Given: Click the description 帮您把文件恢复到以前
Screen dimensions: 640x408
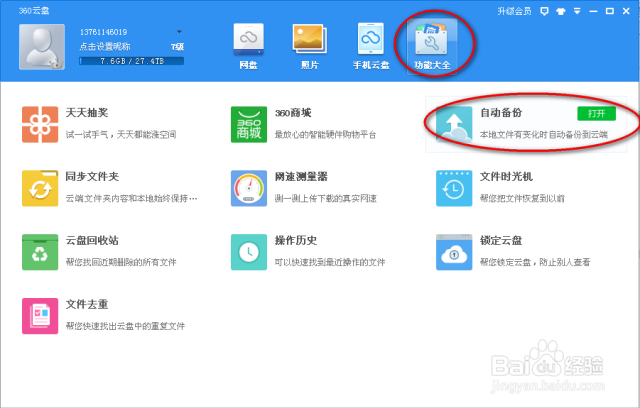Looking at the screenshot, I should point(522,198).
